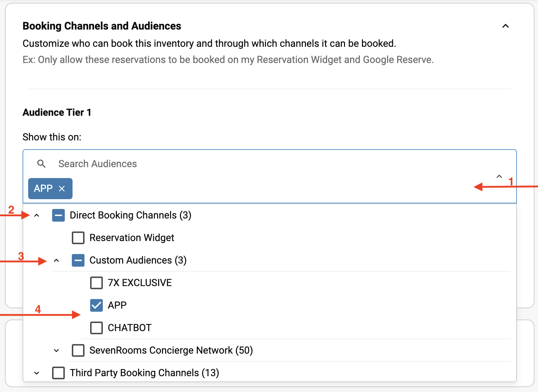Image resolution: width=538 pixels, height=392 pixels.
Task: Uncheck the APP audience checkbox
Action: [x=96, y=305]
